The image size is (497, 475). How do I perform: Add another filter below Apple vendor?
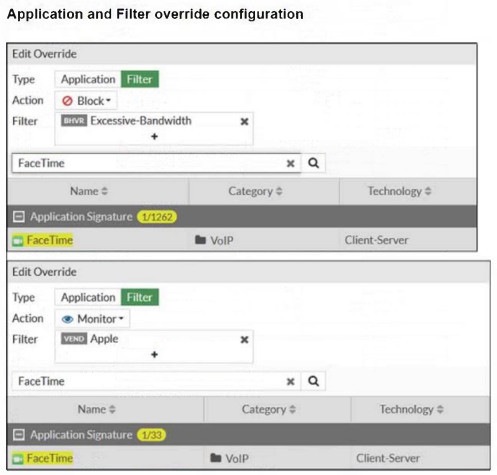(154, 354)
